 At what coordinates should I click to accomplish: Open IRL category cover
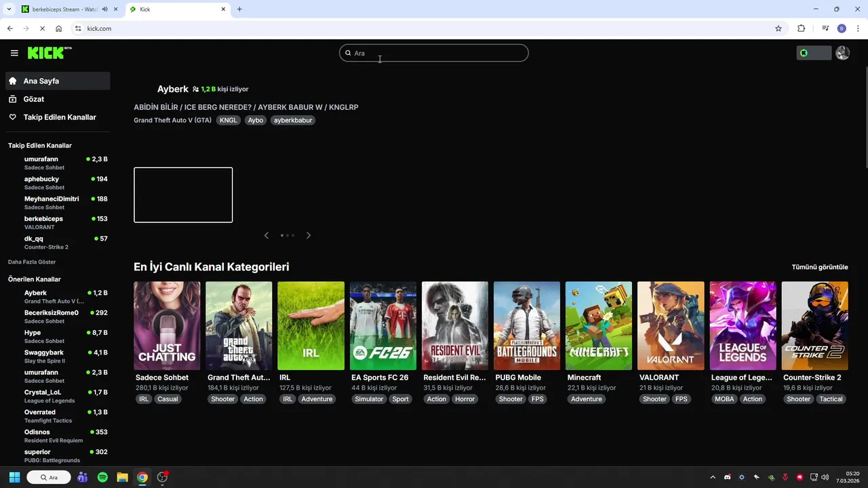[x=311, y=326]
